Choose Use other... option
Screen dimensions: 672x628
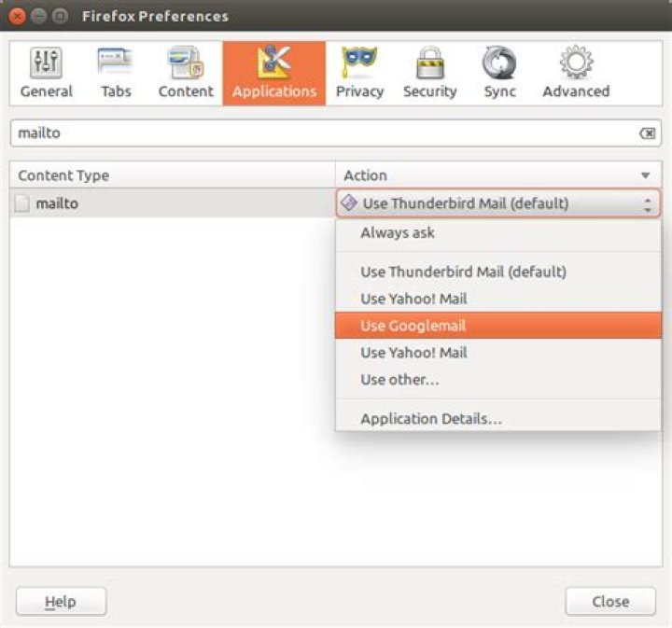tap(498, 380)
